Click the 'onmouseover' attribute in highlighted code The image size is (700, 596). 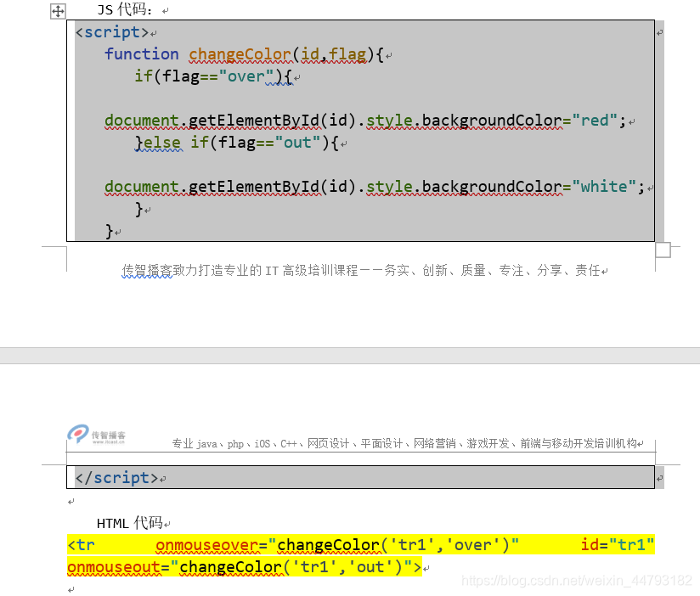[206, 545]
